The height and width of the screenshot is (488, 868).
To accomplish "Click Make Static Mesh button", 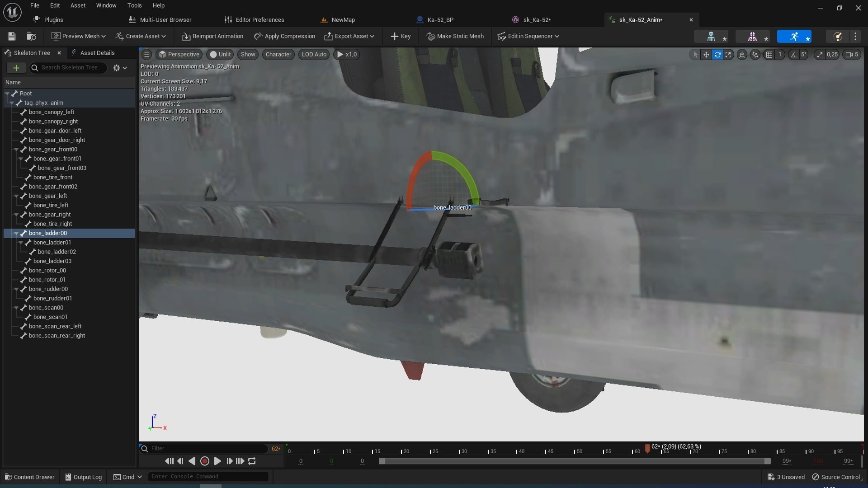I will 455,36.
